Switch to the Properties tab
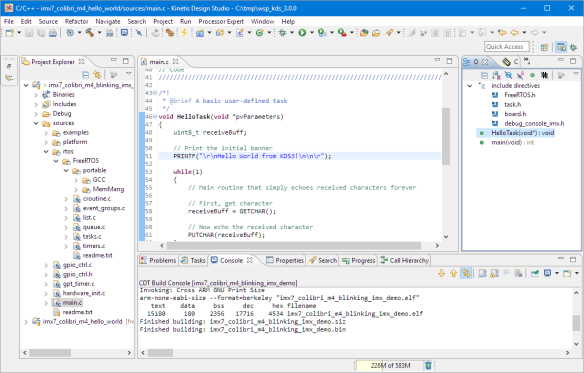584x373 pixels. tap(285, 260)
